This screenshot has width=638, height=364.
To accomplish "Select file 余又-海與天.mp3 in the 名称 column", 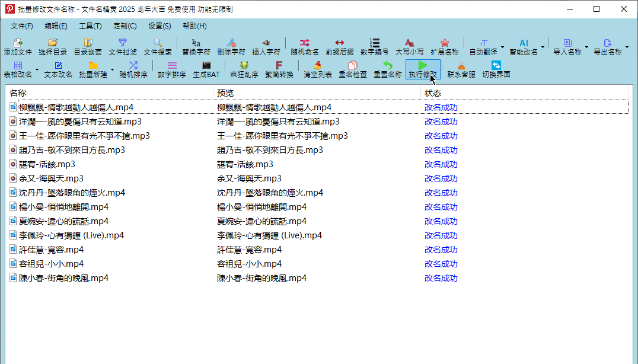I will point(51,178).
